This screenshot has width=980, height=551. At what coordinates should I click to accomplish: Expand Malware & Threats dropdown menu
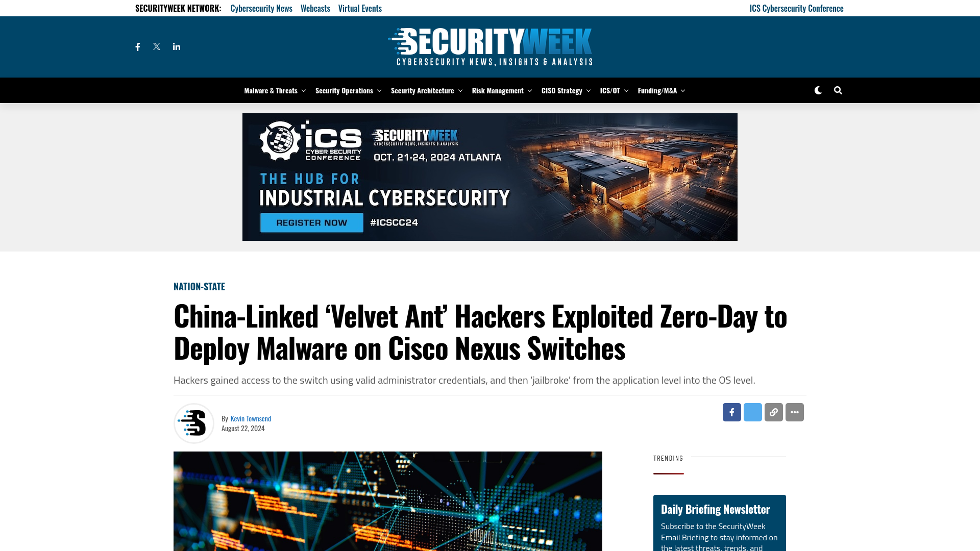coord(303,90)
